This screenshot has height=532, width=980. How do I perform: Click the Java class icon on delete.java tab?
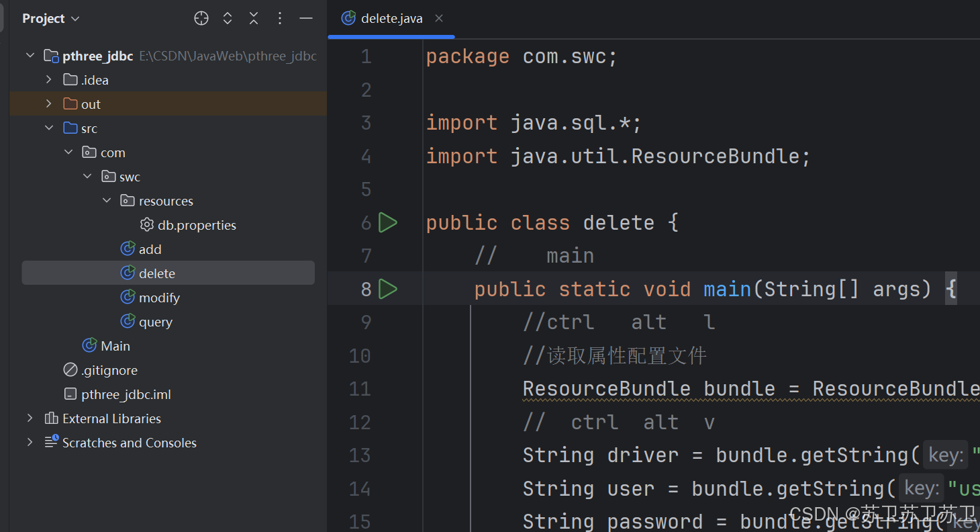[348, 18]
